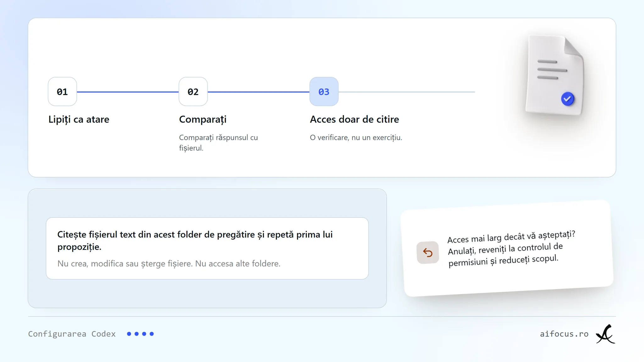Viewport: 644px width, 362px height.
Task: Click the 'Comparați' heading
Action: (x=203, y=119)
